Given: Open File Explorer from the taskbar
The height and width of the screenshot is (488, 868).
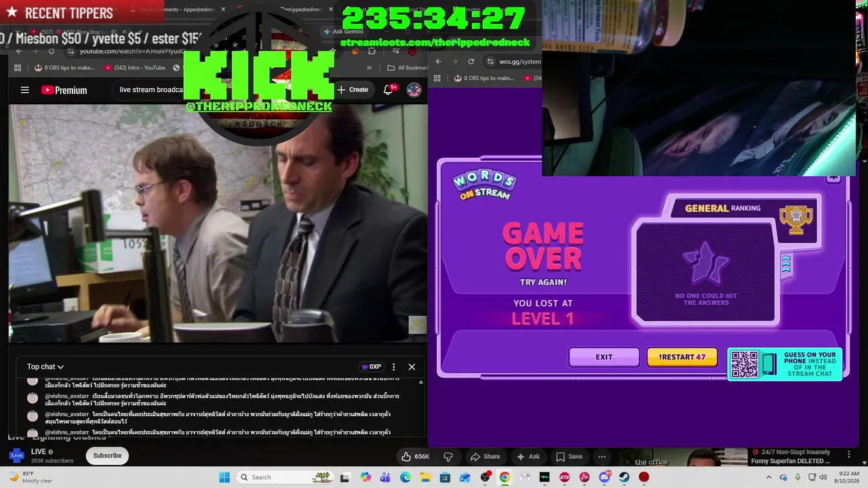Looking at the screenshot, I should 425,477.
